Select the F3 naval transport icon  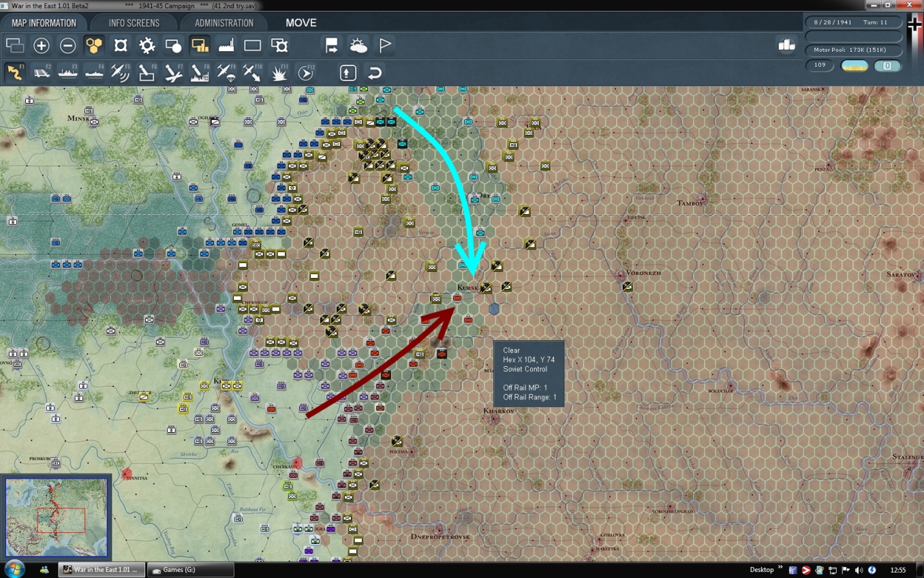pos(67,72)
